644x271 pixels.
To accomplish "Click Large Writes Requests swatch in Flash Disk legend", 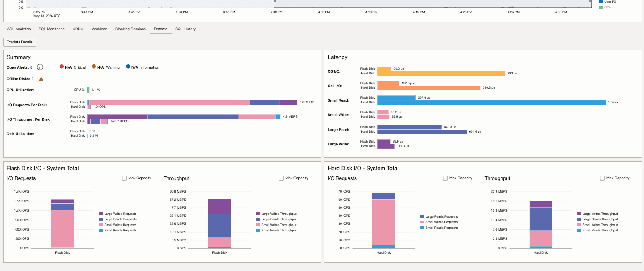I will [101, 214].
